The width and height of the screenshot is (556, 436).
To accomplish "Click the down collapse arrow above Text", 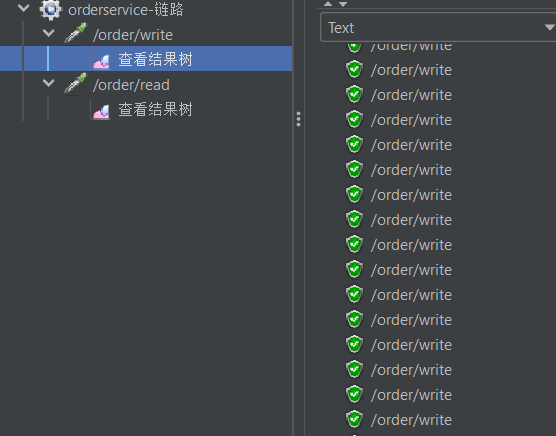I will point(343,4).
